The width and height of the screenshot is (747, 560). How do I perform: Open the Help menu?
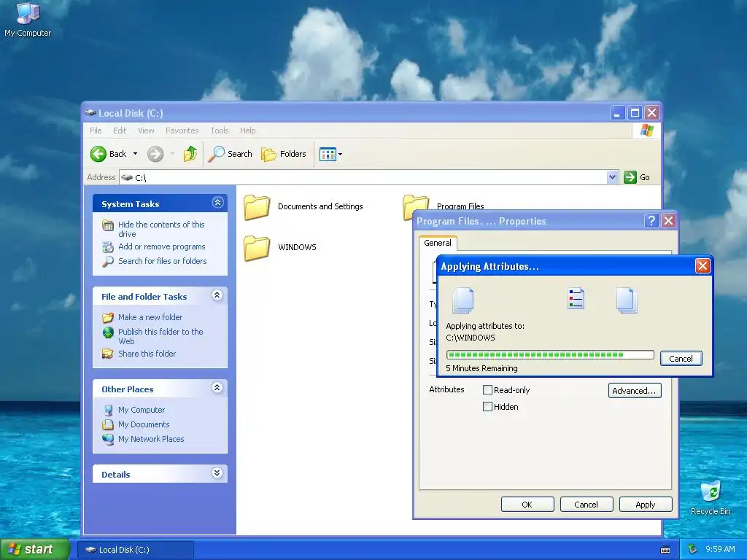tap(247, 131)
